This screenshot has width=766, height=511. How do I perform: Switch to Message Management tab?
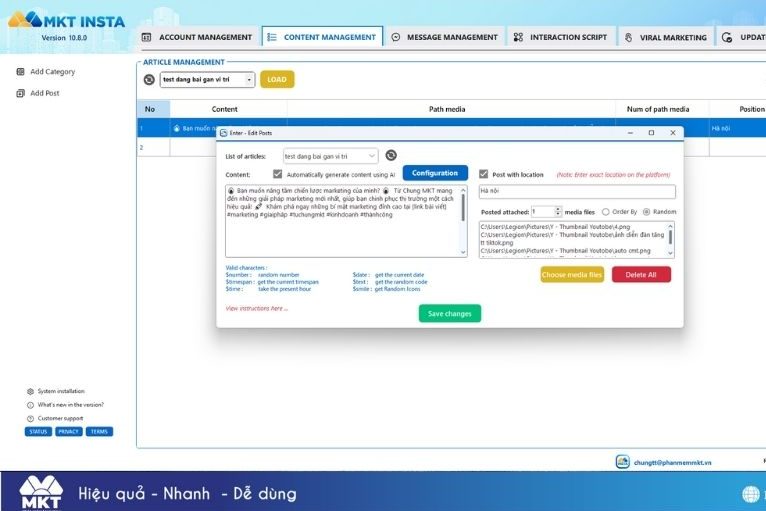(445, 37)
